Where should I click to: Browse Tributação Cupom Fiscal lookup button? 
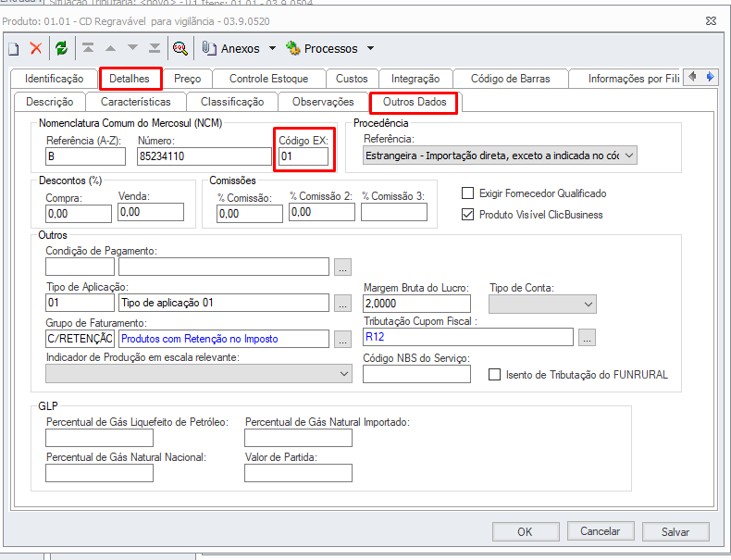point(587,338)
